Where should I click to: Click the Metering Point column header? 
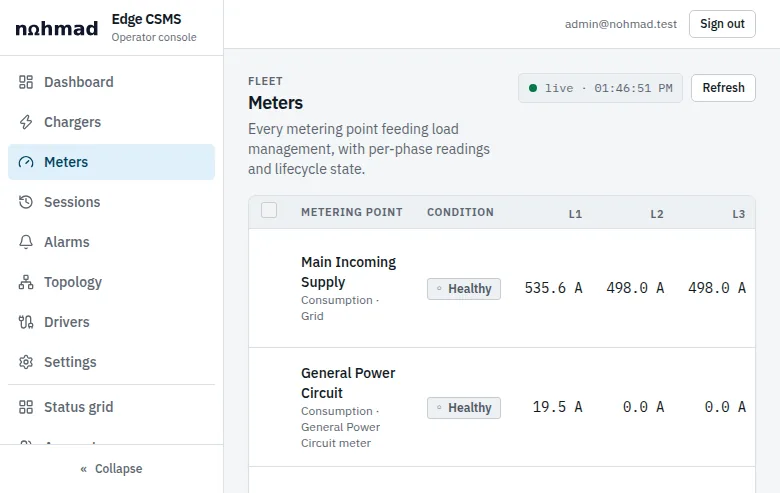pyautogui.click(x=352, y=212)
